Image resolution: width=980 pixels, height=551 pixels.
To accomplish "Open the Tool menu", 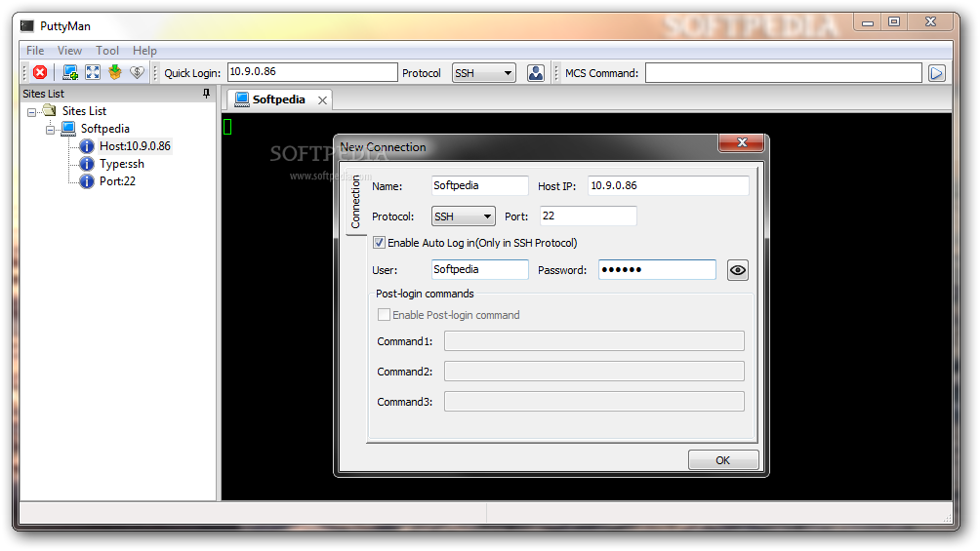I will point(106,51).
